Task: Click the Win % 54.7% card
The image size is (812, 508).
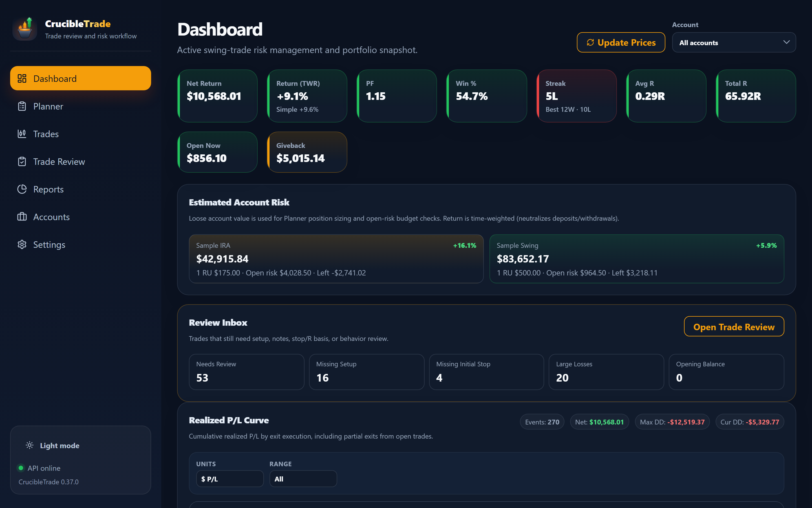Action: click(487, 96)
